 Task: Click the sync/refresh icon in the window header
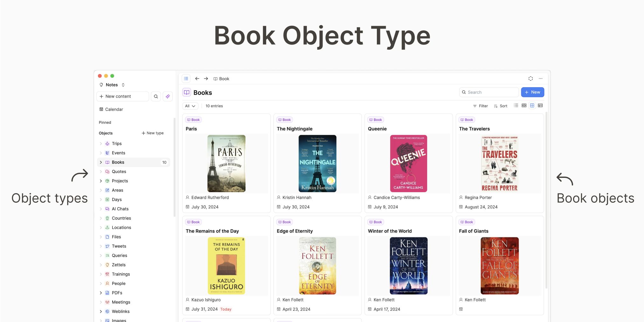point(530,78)
